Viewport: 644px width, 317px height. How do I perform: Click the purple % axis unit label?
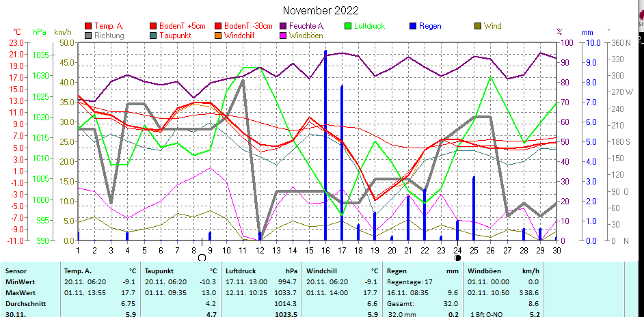click(560, 31)
